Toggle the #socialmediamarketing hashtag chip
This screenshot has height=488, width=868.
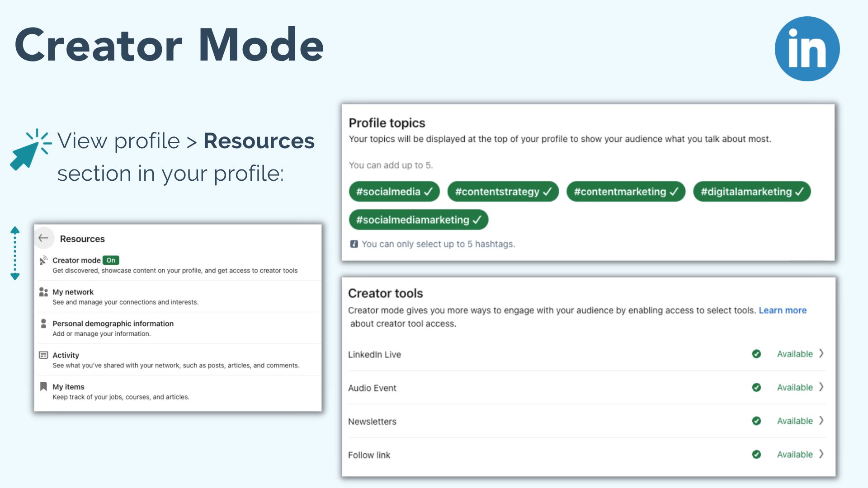point(418,220)
